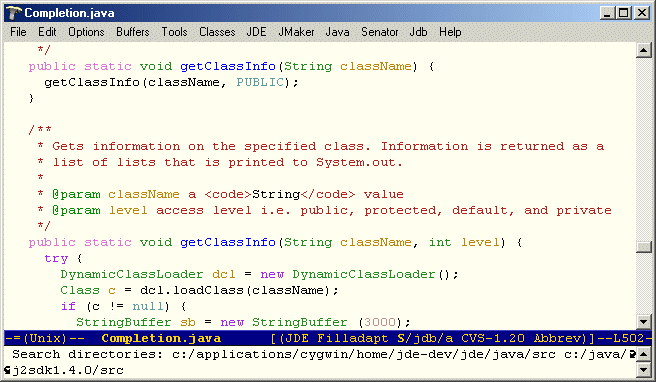Open the Help menu
This screenshot has width=656, height=382.
pyautogui.click(x=450, y=32)
